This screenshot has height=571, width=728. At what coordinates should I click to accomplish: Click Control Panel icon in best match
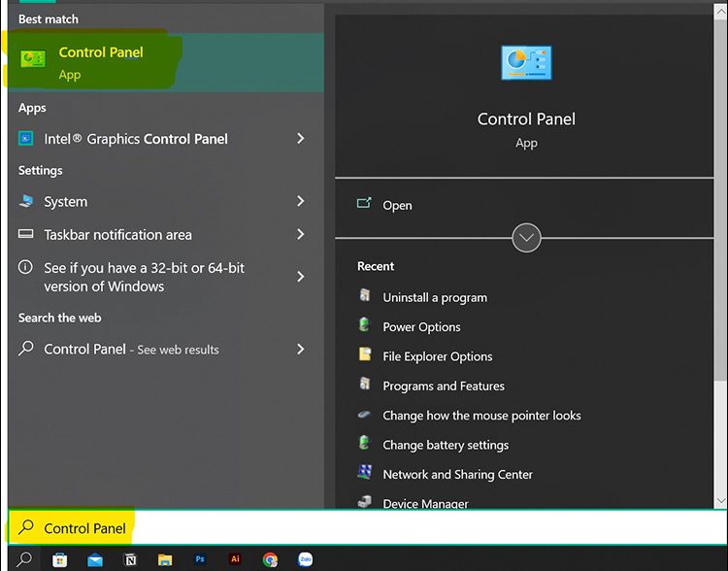tap(33, 59)
